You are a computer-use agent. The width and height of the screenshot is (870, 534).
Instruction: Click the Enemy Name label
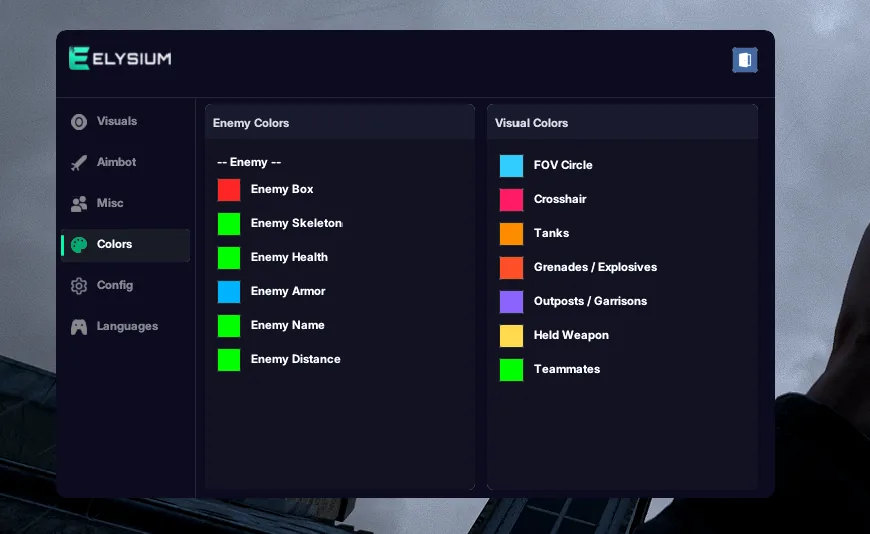[x=287, y=325]
